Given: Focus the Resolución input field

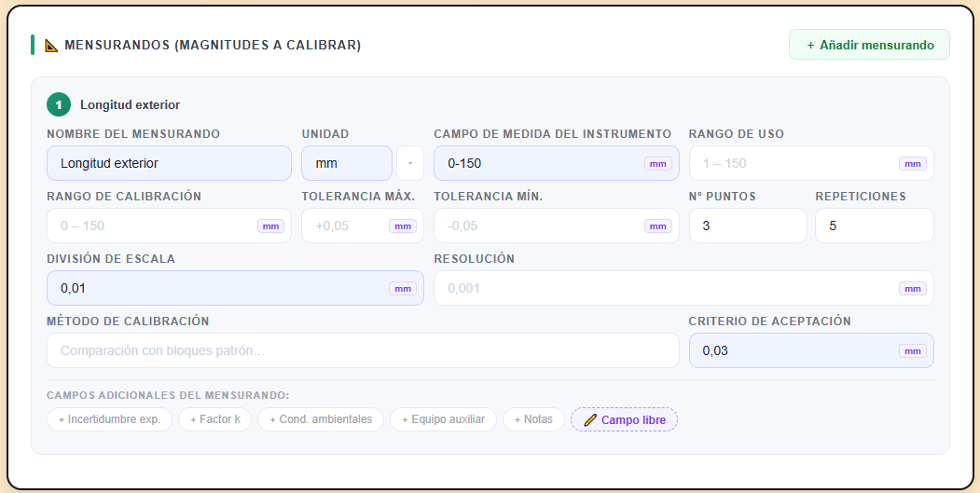Looking at the screenshot, I should click(x=683, y=288).
